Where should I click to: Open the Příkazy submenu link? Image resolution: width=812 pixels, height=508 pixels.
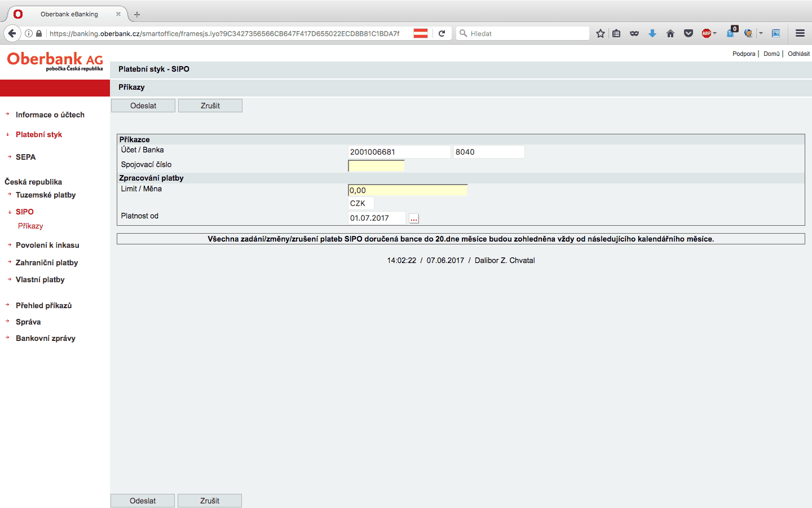[x=30, y=226]
